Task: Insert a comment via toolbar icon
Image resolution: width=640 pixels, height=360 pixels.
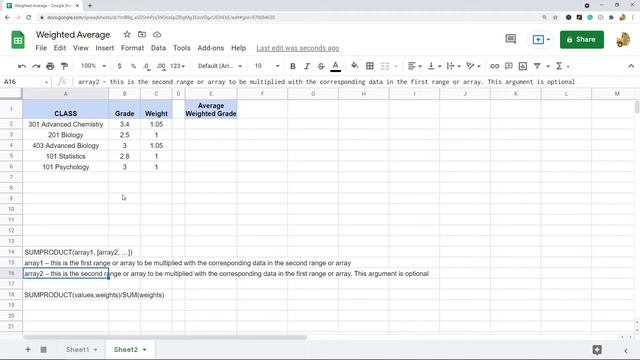Action: tap(509, 66)
